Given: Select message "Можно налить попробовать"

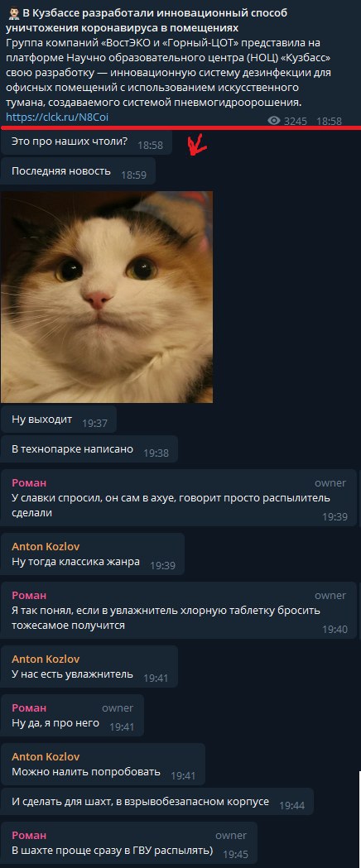Looking at the screenshot, I should (x=103, y=765).
